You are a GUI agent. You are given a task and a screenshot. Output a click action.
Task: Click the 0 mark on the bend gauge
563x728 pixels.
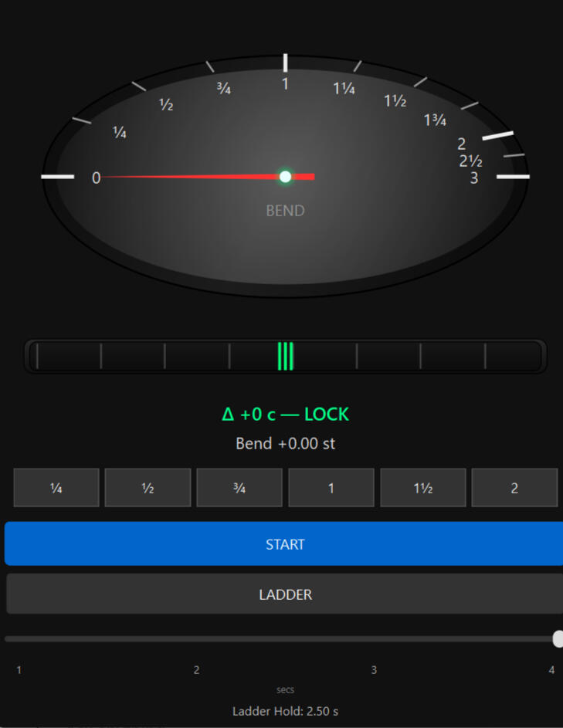[96, 178]
